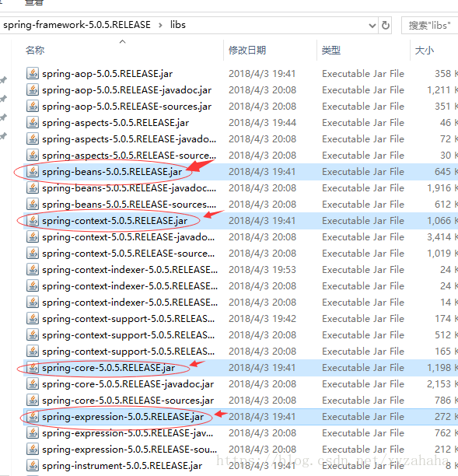458x476 pixels.
Task: Click the jar icon of spring-core-5.0.5.RELEASE-javadoc.jar
Action: point(33,384)
